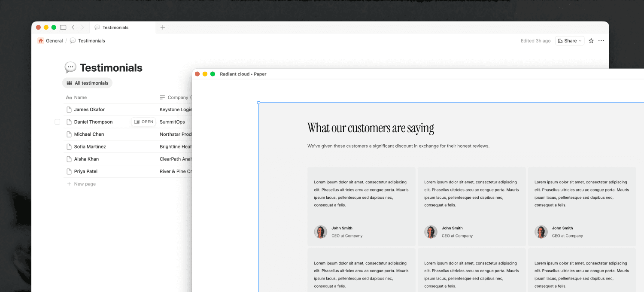
Task: Open the General breadcrumb link
Action: point(50,41)
